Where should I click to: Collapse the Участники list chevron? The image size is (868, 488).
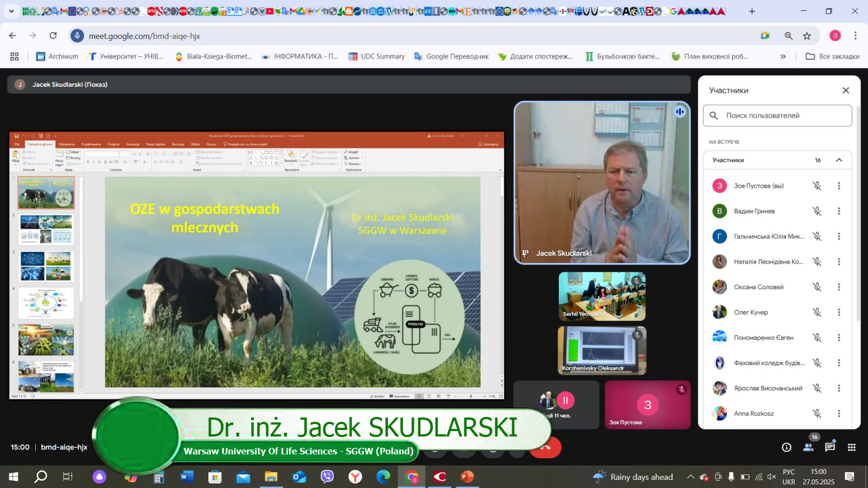[839, 160]
